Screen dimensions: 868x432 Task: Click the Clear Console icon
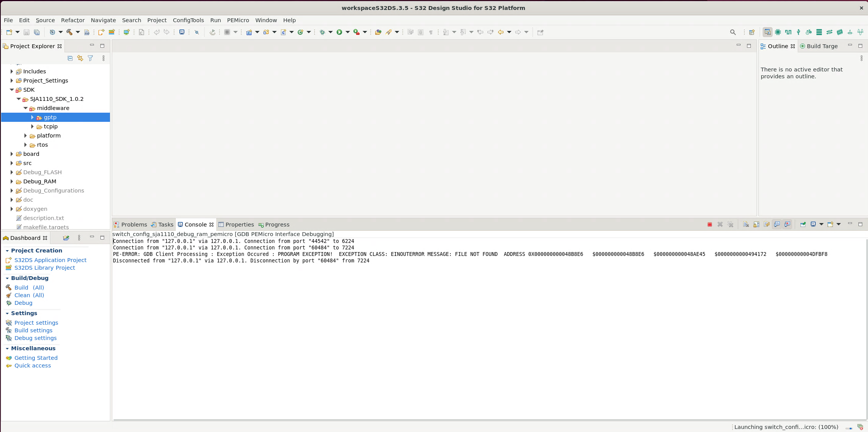click(x=746, y=225)
